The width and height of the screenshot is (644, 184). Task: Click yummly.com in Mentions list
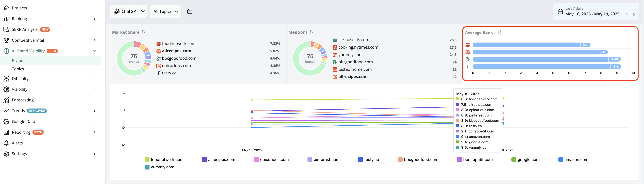coord(350,55)
